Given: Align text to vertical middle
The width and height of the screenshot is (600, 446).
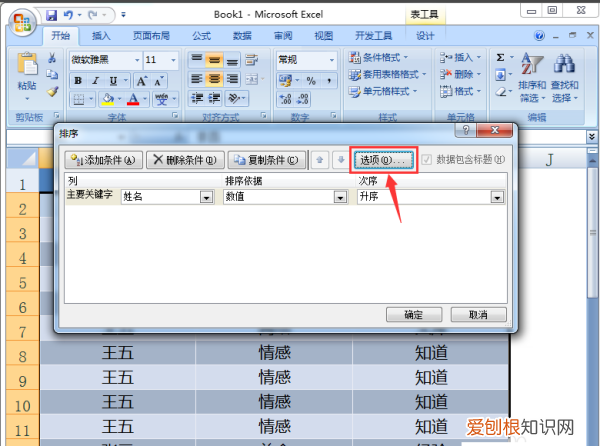Looking at the screenshot, I should tap(214, 59).
